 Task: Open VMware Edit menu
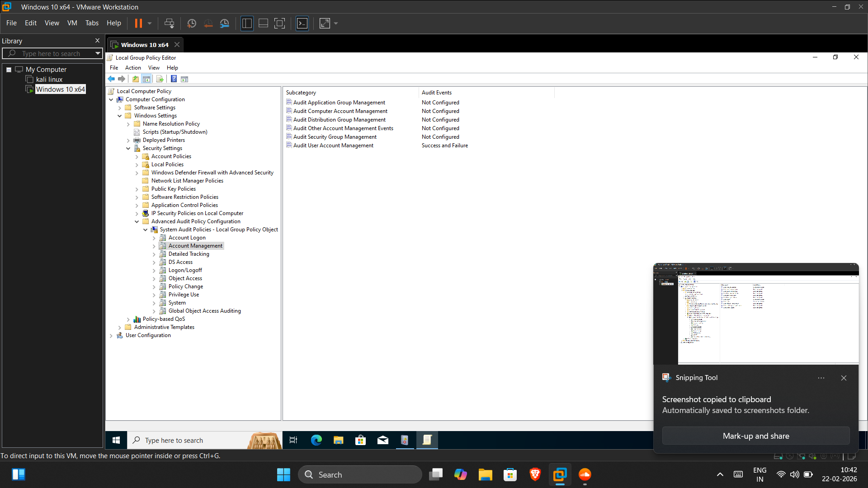[x=31, y=23]
